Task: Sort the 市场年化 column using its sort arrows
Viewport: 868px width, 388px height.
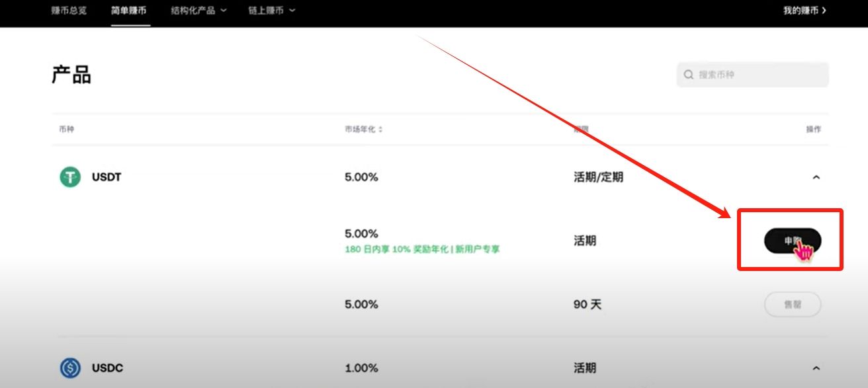Action: tap(380, 129)
